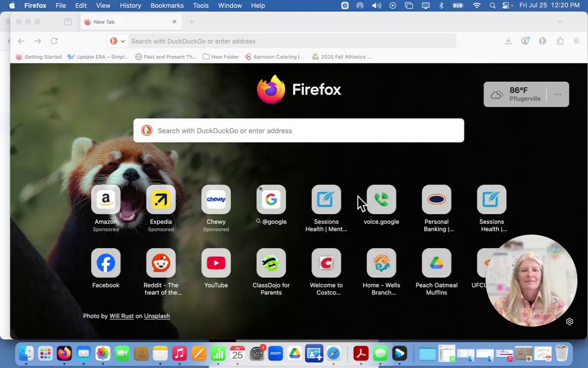Open Firefox View icon in tab bar
This screenshot has height=368, width=588.
[68, 22]
